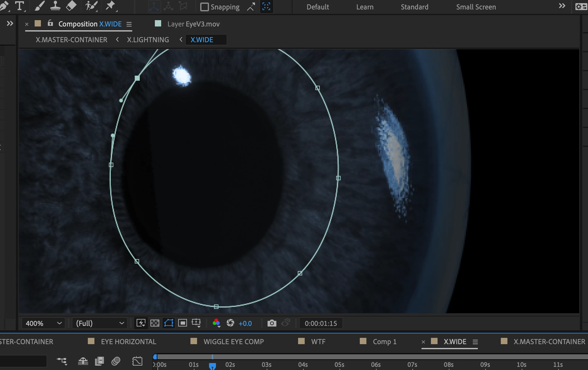Click the timeline search field

click(23, 361)
